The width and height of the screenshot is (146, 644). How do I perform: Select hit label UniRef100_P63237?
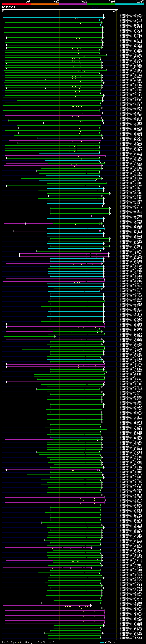click(131, 266)
